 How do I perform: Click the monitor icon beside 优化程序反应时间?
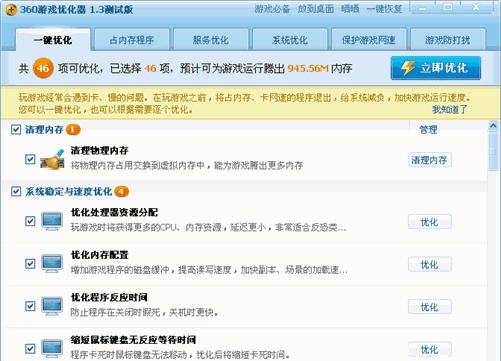[52, 306]
